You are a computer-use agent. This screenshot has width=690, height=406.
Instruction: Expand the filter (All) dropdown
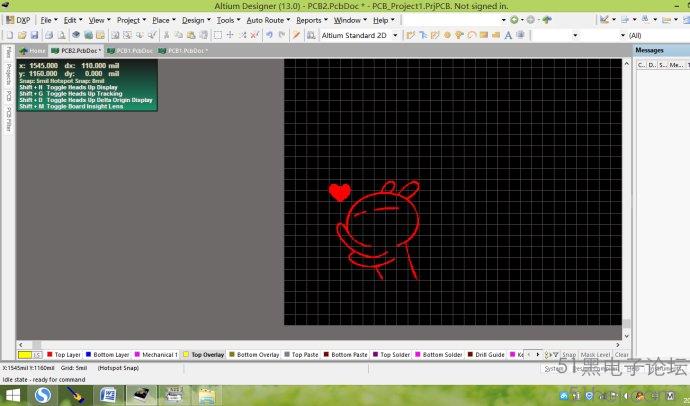click(623, 35)
